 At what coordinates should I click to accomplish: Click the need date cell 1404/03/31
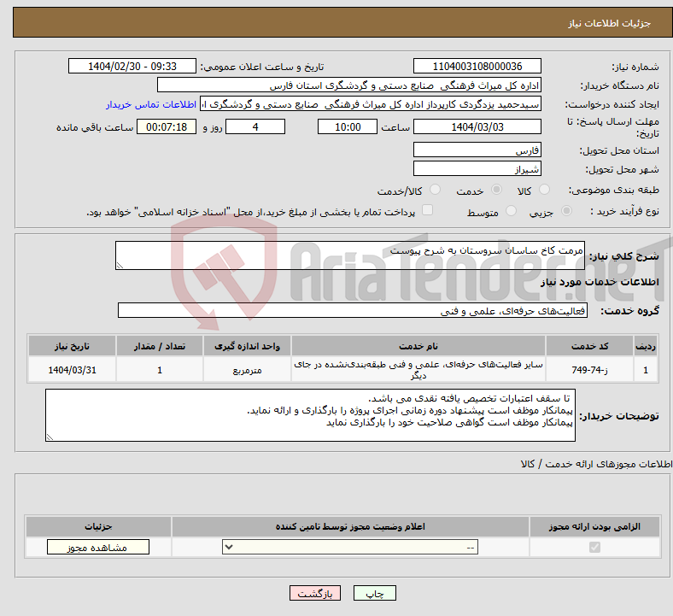point(72,370)
